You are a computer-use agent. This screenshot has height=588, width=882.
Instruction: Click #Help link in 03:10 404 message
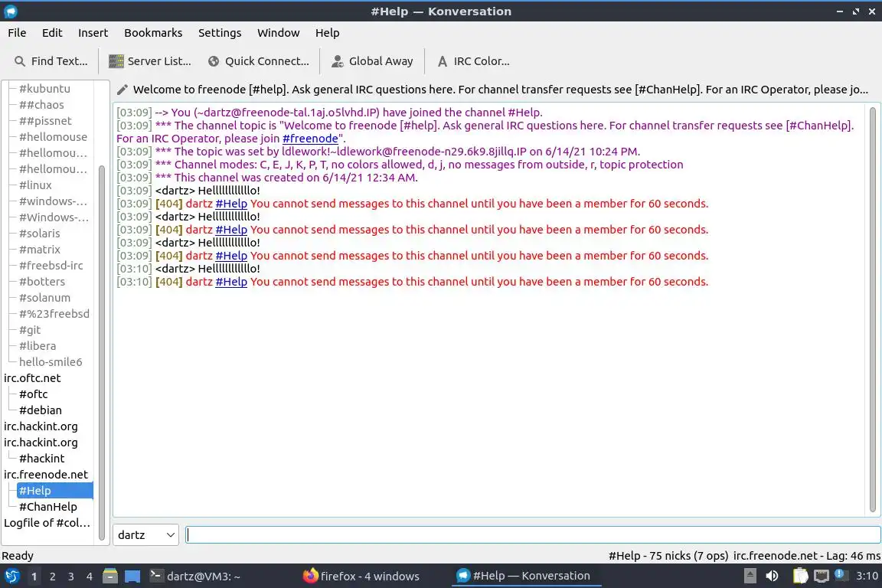point(231,282)
